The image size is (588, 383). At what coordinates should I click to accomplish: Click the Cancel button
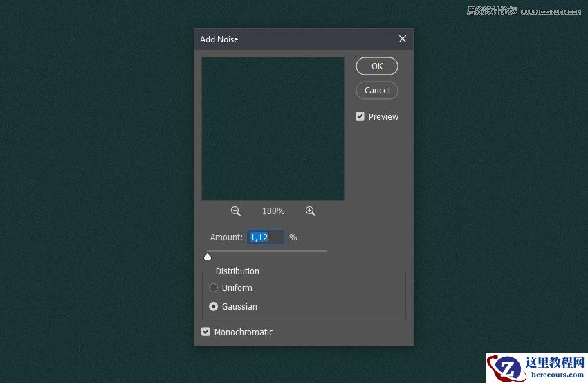pyautogui.click(x=377, y=91)
